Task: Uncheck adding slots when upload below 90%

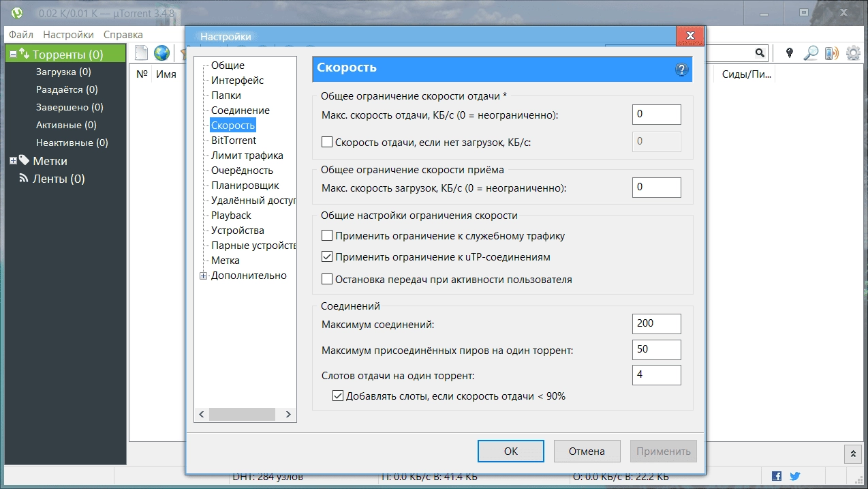Action: [337, 396]
